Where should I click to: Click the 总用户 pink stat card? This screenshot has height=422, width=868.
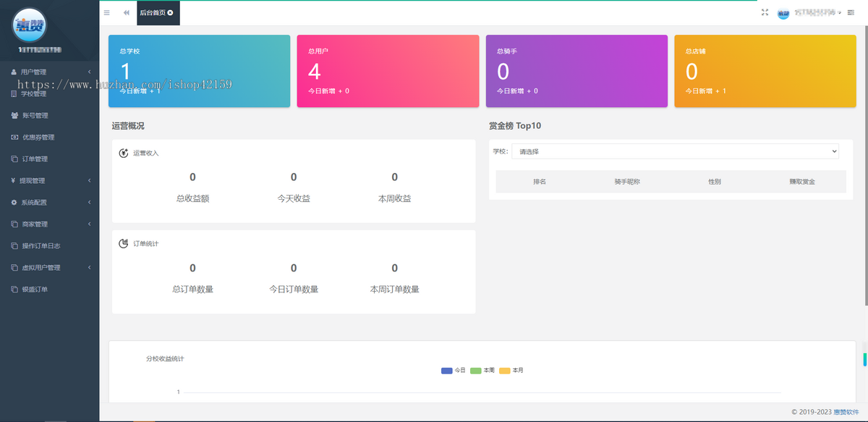[388, 71]
